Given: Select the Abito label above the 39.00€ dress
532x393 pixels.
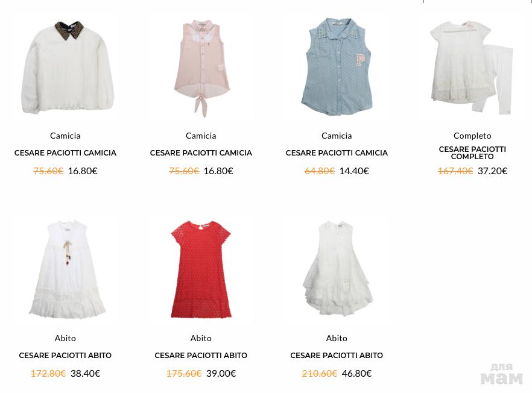Looking at the screenshot, I should point(201,338).
